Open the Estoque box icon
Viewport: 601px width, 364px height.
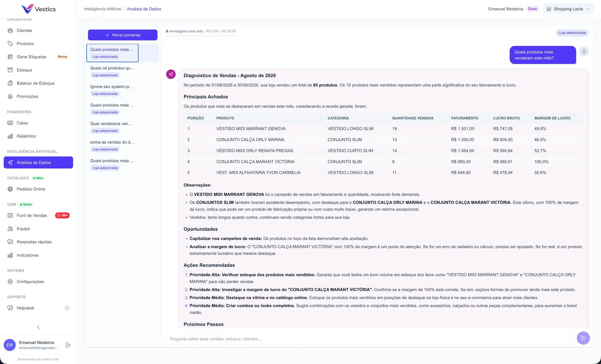click(10, 70)
